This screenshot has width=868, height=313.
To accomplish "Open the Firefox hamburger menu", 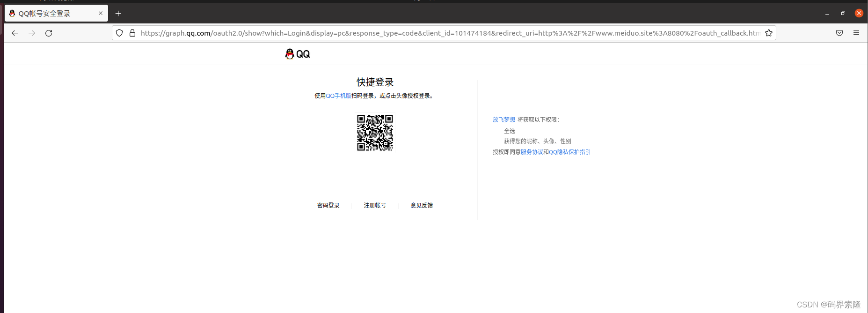I will [856, 33].
